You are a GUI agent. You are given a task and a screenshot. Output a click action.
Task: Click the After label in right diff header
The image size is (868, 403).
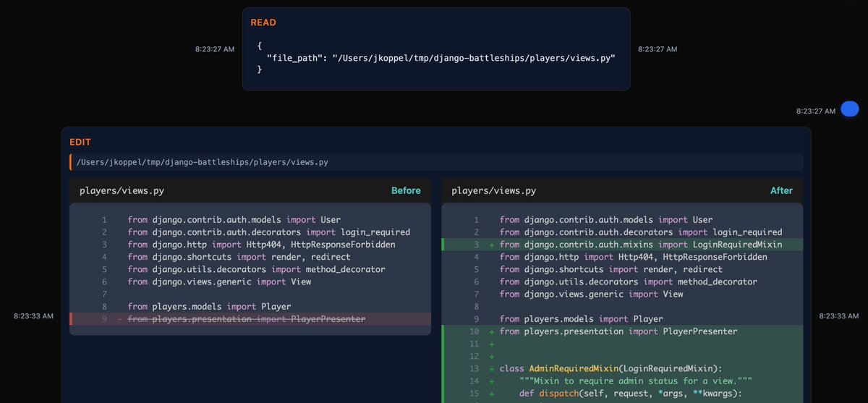point(781,191)
